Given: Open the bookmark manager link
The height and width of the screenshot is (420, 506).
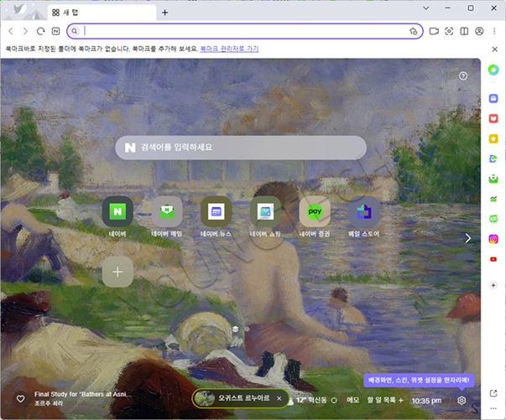Looking at the screenshot, I should [229, 49].
